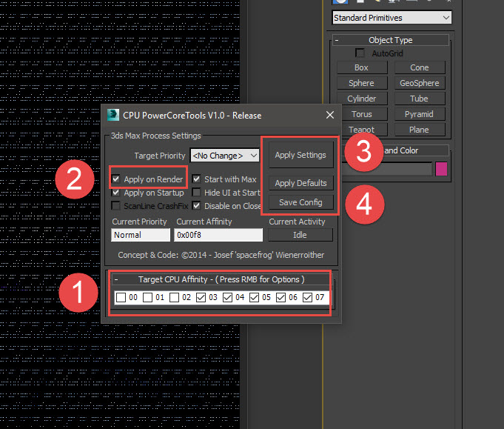Select the Plane primitive button
Screen dimensions: 504x429
coord(420,130)
